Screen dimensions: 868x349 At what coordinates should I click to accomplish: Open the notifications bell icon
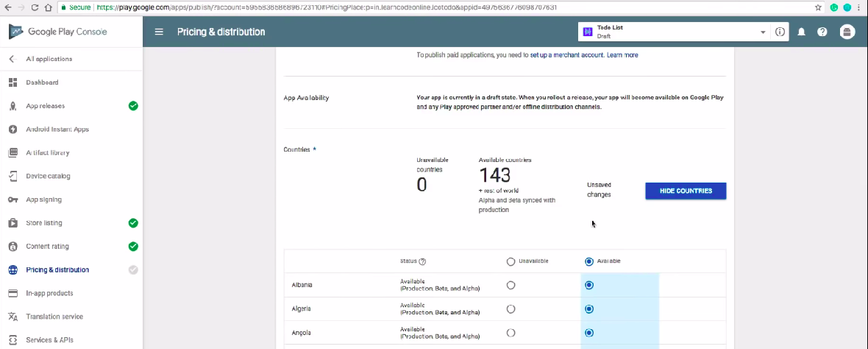click(801, 32)
